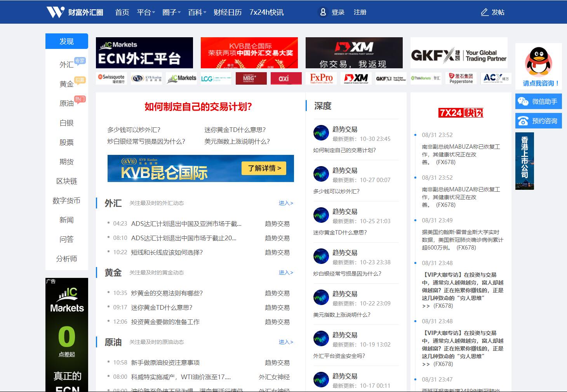Open the 百科 dropdown menu
The height and width of the screenshot is (392, 567).
click(x=197, y=12)
